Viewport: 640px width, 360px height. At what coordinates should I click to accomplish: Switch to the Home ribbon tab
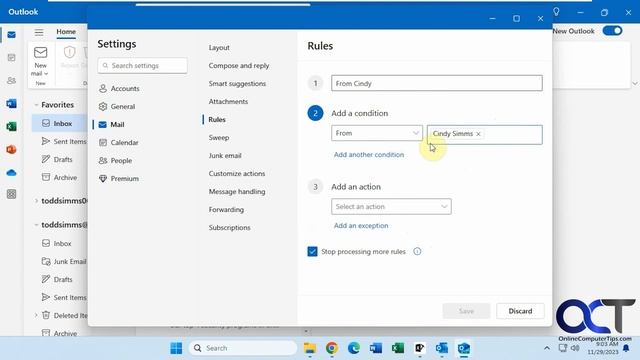66,32
